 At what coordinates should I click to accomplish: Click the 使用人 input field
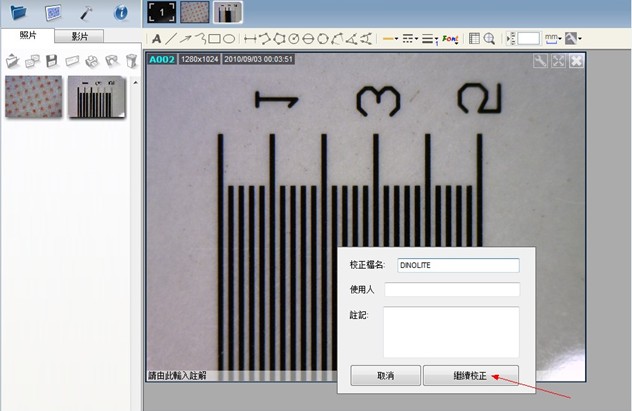tap(452, 290)
